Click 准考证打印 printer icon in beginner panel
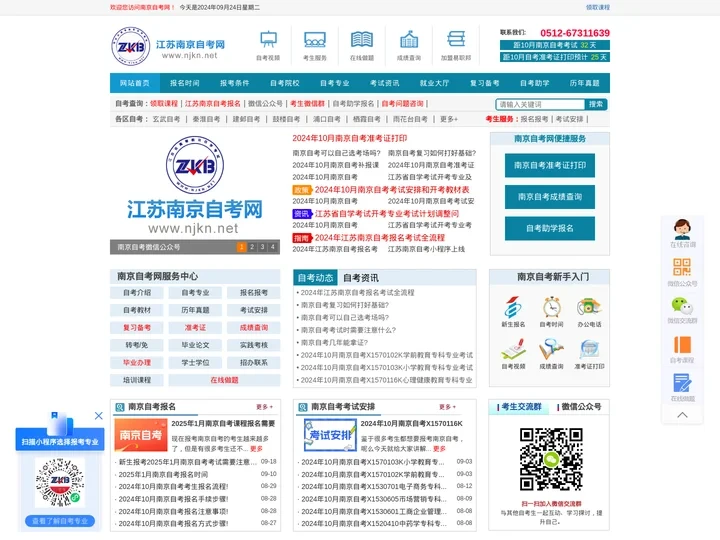 coord(590,354)
